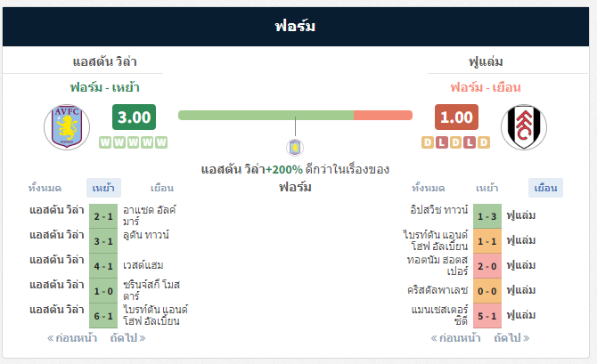Select เหย้า tab under Fulham

487,188
